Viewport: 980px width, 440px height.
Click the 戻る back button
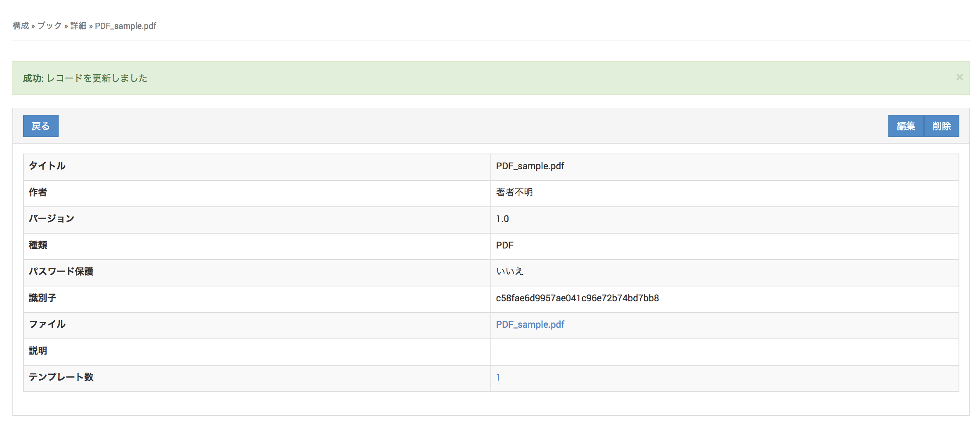(x=40, y=126)
